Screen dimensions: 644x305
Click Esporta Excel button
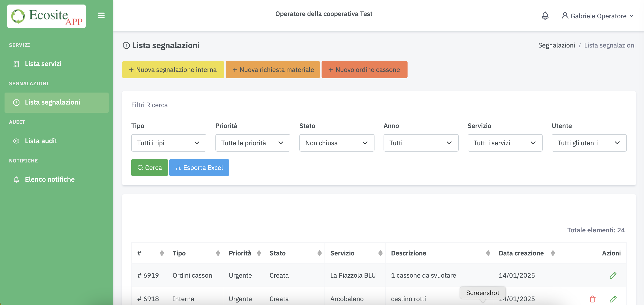199,167
